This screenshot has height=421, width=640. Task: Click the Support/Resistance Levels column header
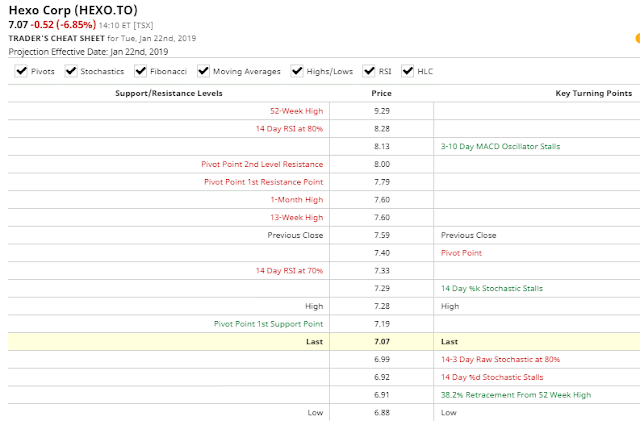[x=169, y=93]
